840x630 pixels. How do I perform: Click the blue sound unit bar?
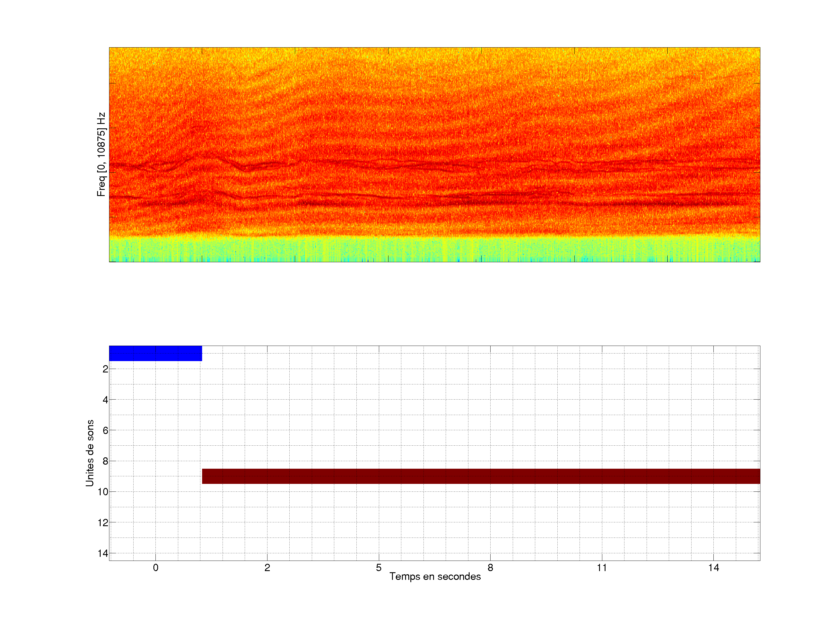[155, 353]
